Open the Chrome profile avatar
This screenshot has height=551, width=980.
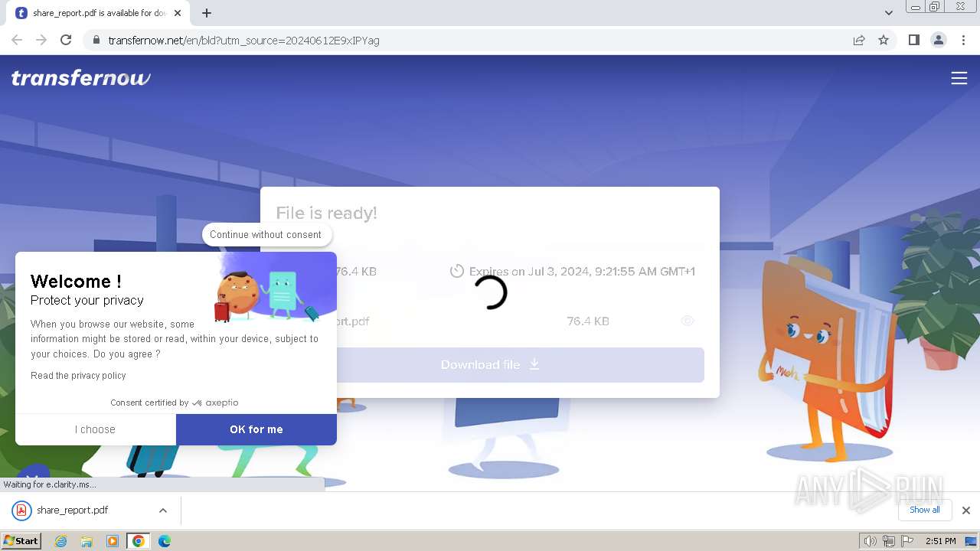pos(938,40)
